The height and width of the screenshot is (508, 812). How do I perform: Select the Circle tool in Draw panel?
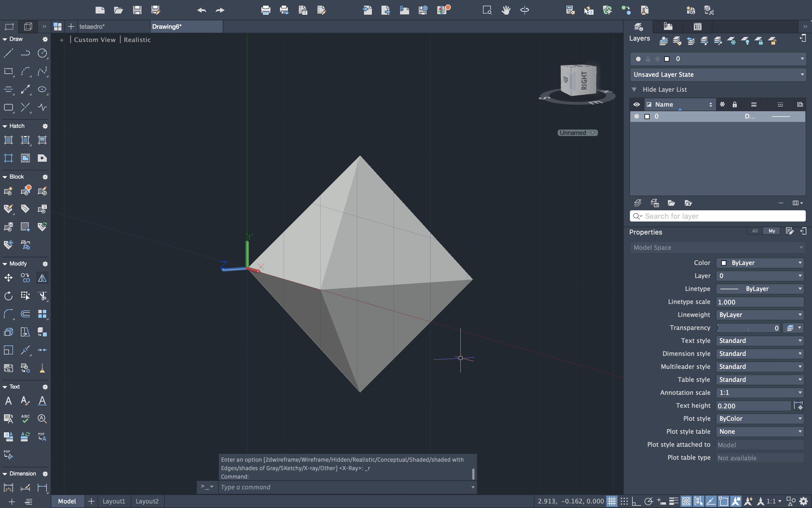click(42, 53)
